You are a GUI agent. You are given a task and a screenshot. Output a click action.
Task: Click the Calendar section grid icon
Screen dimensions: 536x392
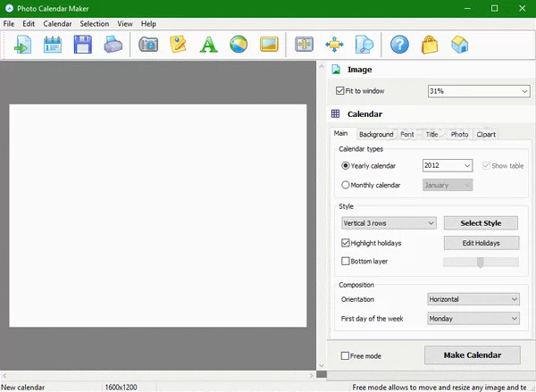coord(336,113)
